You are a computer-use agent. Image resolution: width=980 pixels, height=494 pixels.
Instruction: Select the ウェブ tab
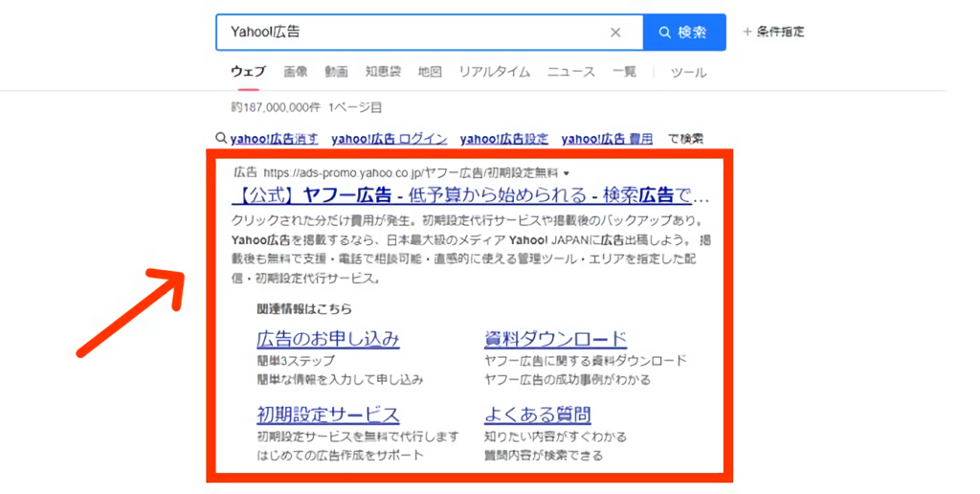point(248,71)
